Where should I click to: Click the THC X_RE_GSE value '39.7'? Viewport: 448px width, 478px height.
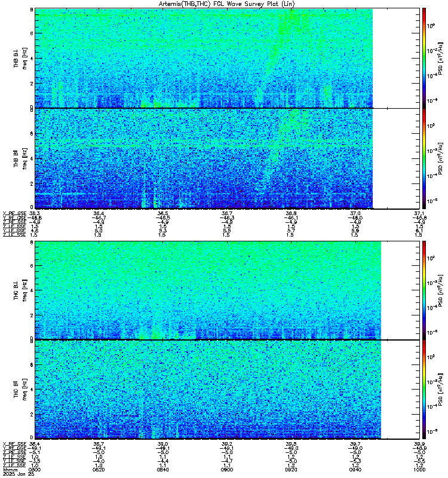point(355,444)
